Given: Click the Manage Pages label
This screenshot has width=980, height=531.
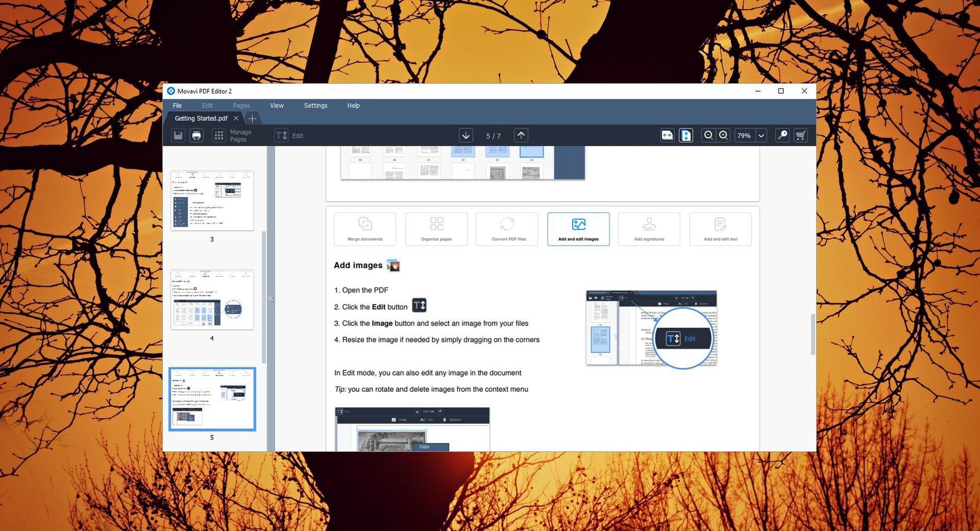Looking at the screenshot, I should [x=240, y=136].
